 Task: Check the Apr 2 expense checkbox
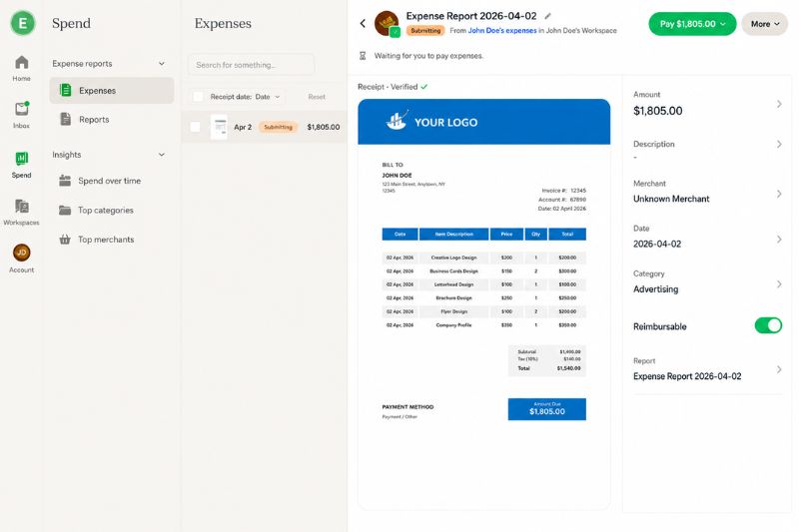[195, 127]
